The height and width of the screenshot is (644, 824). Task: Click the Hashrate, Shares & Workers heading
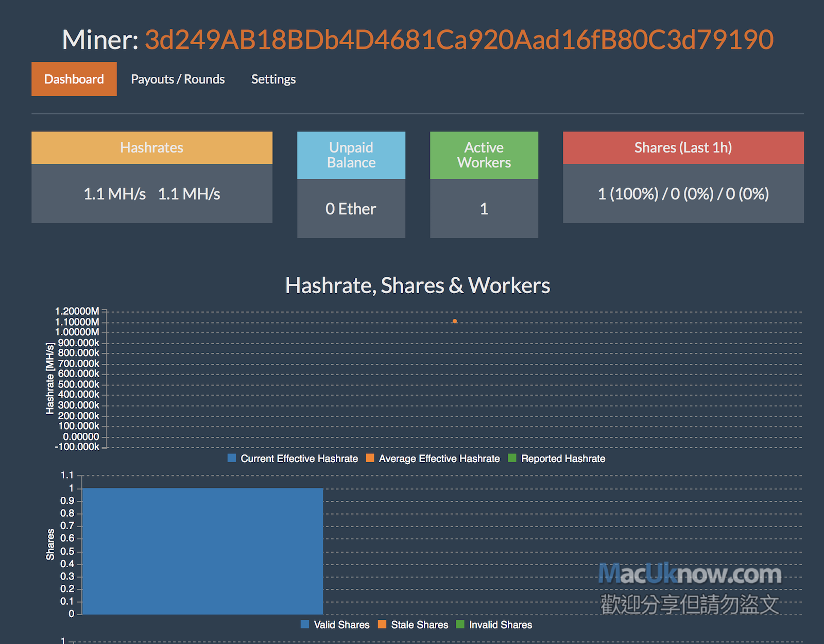pyautogui.click(x=418, y=285)
